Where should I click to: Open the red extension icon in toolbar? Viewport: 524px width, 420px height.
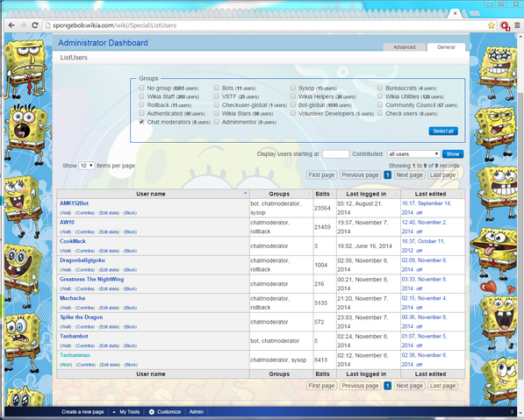point(505,25)
